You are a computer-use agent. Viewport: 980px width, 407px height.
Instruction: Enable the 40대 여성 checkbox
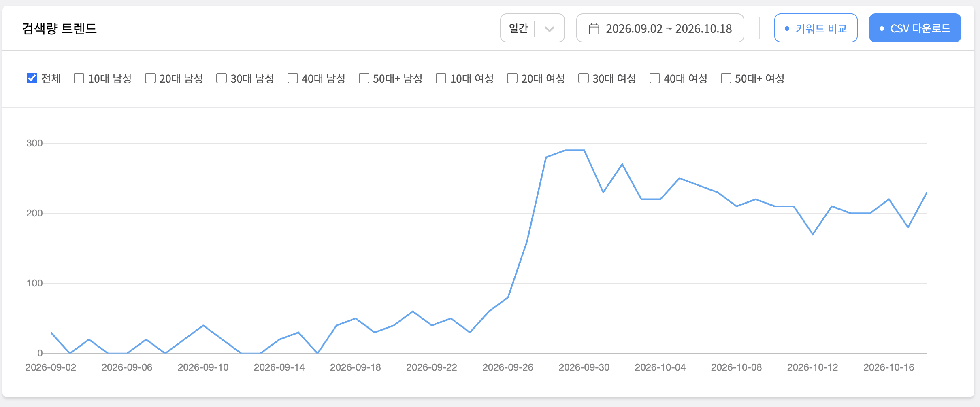pyautogui.click(x=655, y=78)
